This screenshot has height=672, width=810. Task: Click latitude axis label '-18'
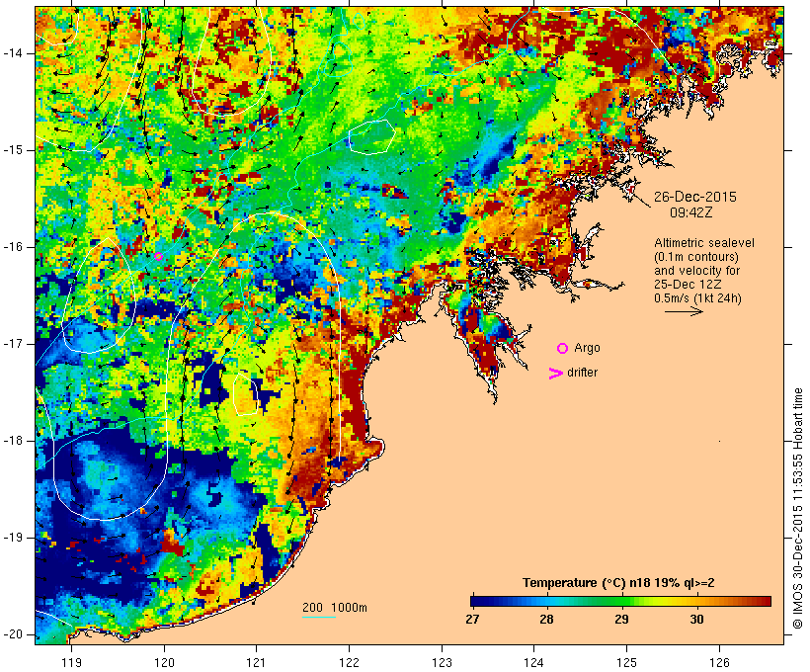(13, 441)
